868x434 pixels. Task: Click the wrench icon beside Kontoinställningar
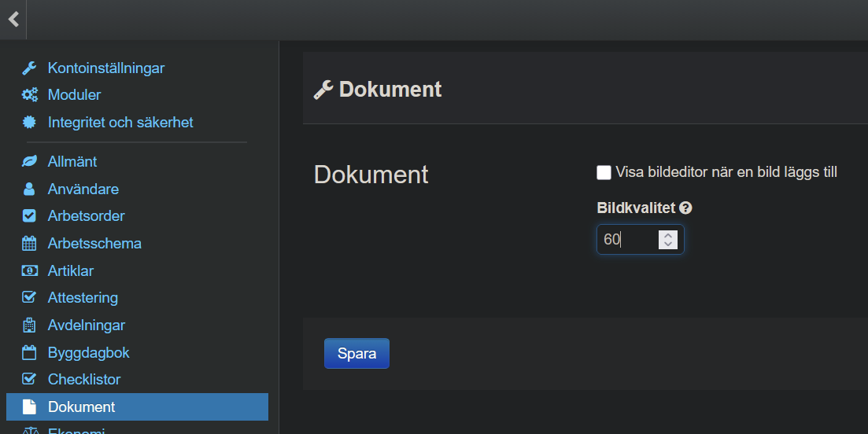[x=29, y=68]
